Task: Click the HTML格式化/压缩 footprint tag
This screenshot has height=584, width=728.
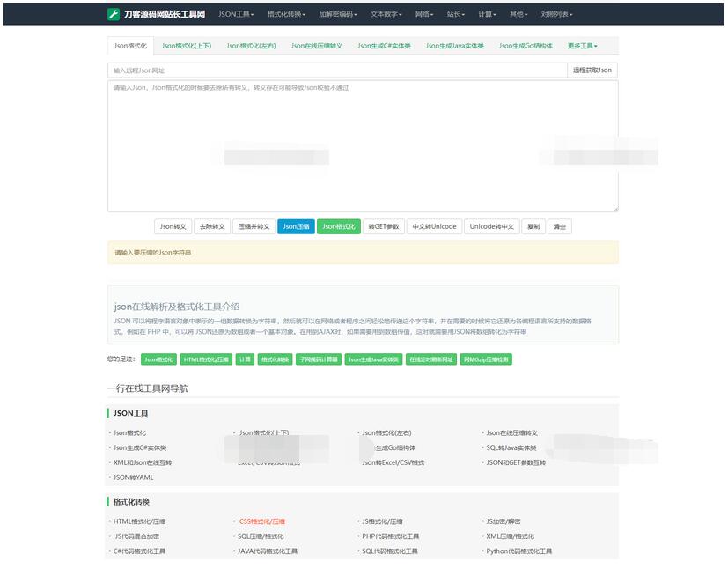Action: pyautogui.click(x=205, y=359)
